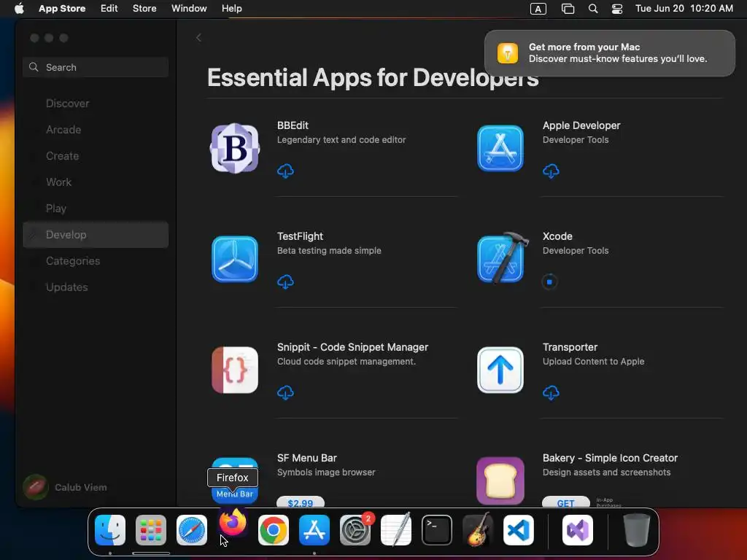Open Updates in the sidebar
Viewport: 747px width, 560px height.
pos(96,287)
